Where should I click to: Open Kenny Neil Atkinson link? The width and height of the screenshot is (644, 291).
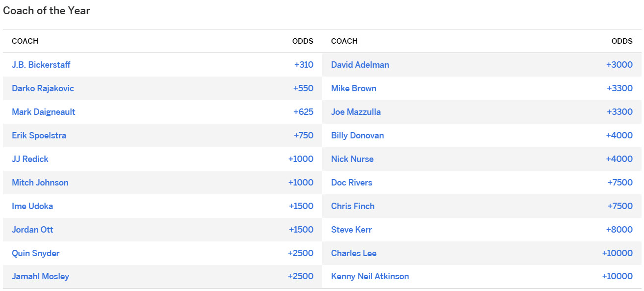[x=370, y=276]
